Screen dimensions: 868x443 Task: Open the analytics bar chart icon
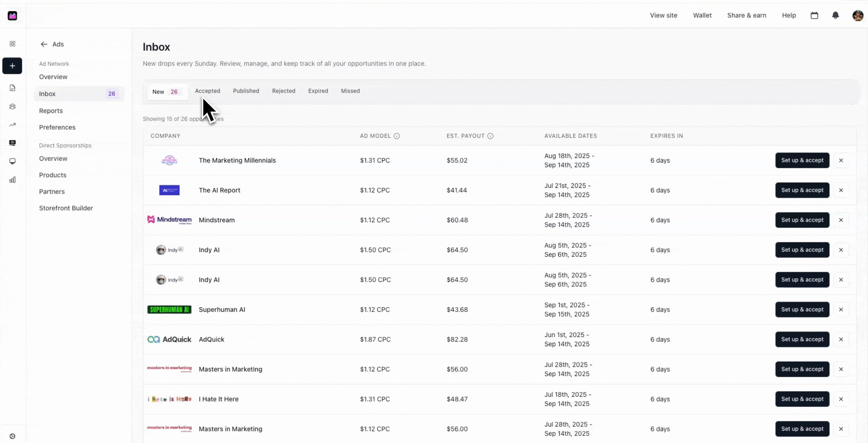coord(12,180)
